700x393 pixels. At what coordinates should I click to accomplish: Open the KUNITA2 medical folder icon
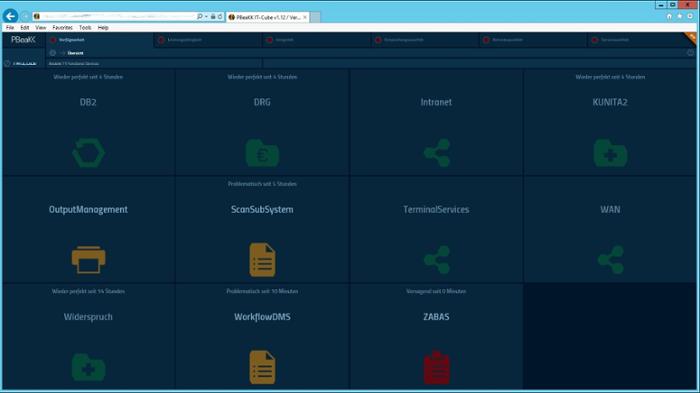[610, 153]
